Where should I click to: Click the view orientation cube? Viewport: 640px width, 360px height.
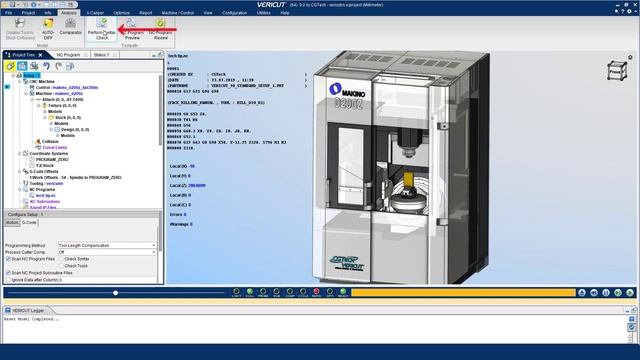tap(617, 71)
